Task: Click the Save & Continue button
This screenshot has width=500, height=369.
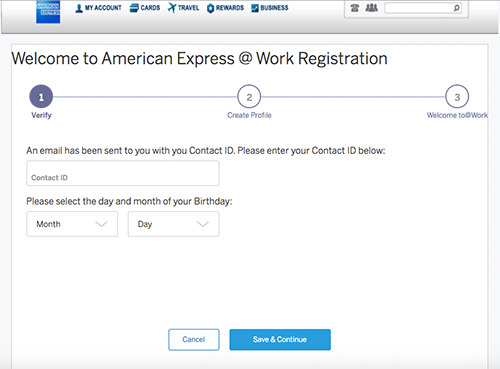Action: 280,340
